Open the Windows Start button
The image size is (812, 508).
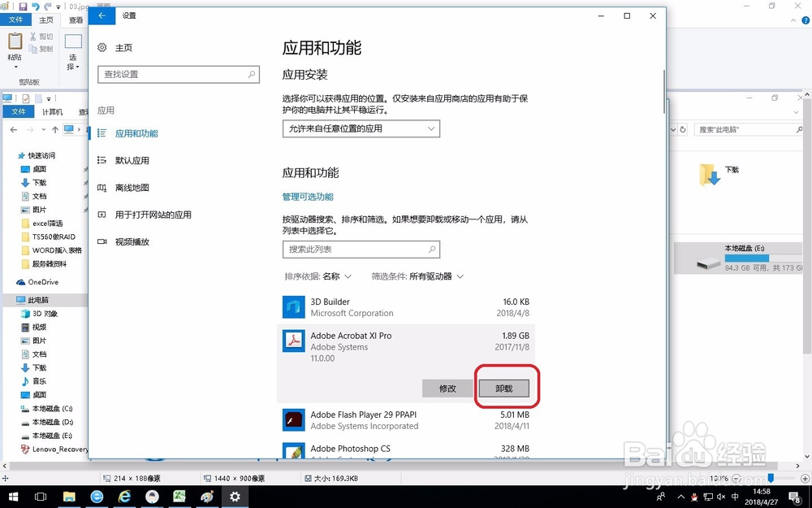click(x=13, y=497)
